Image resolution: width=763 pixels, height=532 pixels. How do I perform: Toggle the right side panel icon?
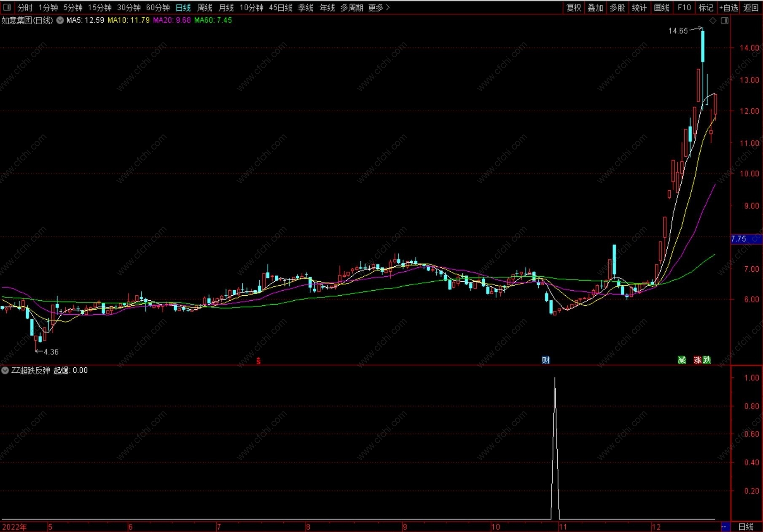pyautogui.click(x=725, y=21)
